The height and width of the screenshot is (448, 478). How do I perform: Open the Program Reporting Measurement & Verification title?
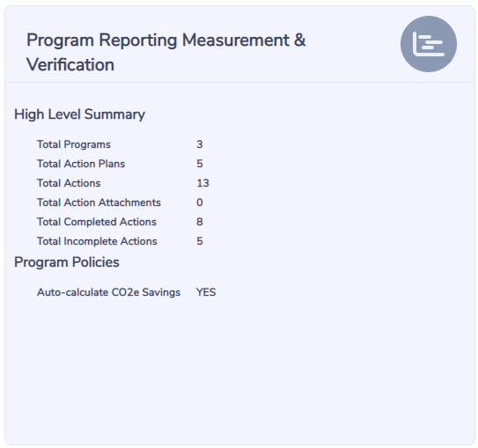point(165,53)
